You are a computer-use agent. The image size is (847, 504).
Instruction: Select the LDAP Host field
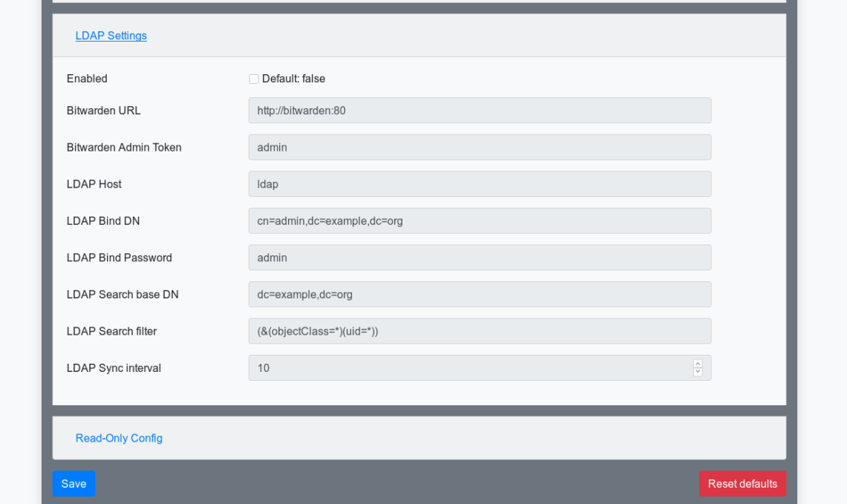pos(480,183)
